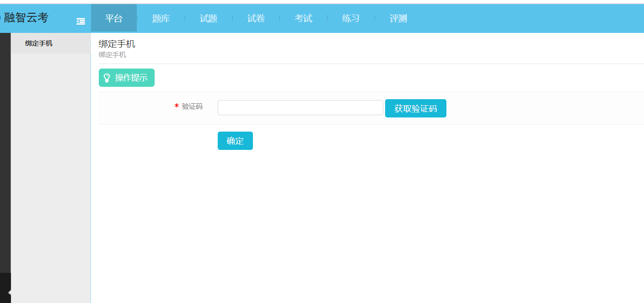Image resolution: width=644 pixels, height=303 pixels.
Task: Click the large 绑定手机 page heading
Action: tap(117, 44)
